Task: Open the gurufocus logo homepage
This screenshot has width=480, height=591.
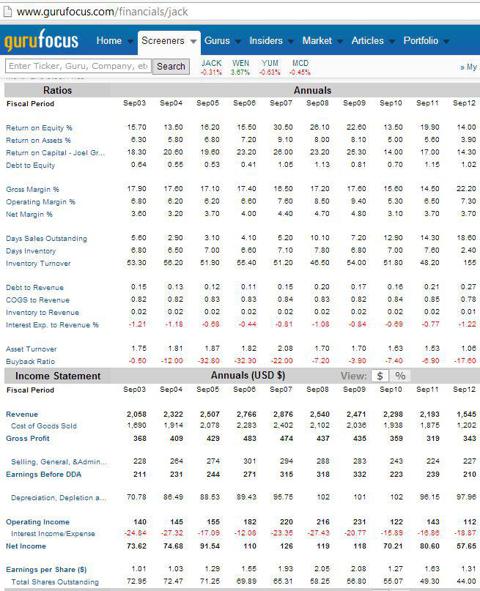Action: point(41,41)
